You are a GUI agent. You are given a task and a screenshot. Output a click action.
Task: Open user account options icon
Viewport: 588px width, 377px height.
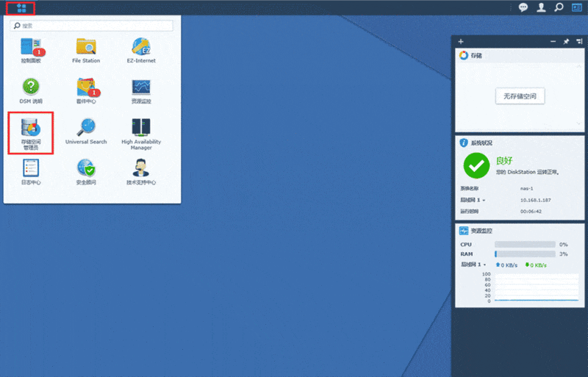coord(541,7)
